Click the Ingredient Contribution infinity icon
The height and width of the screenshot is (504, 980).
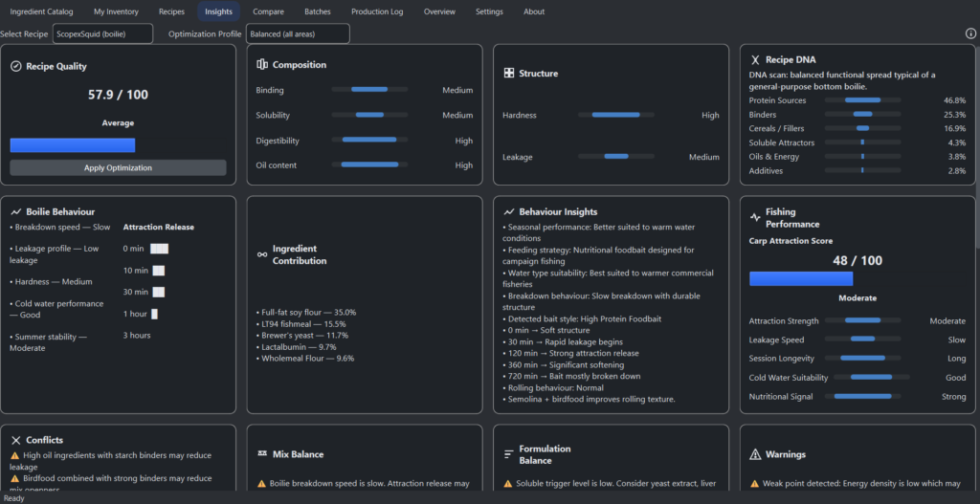[262, 254]
